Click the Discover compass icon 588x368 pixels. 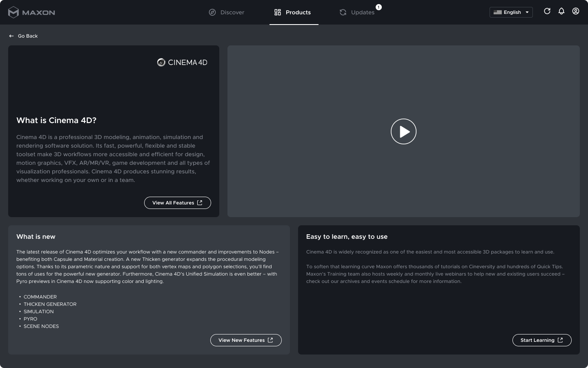pyautogui.click(x=212, y=12)
